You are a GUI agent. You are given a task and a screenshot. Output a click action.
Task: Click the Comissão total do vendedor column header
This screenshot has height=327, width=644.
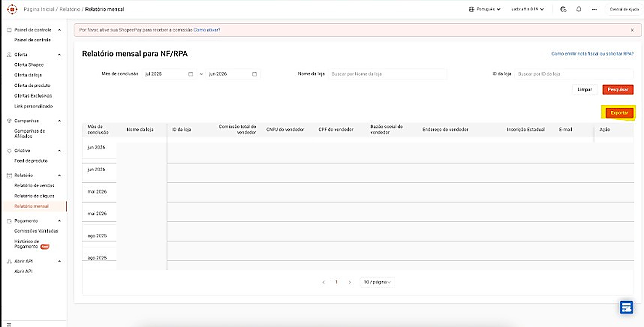237,129
